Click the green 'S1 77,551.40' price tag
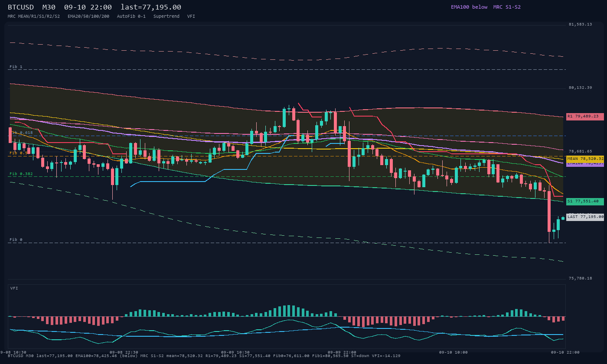Image resolution: width=607 pixels, height=364 pixels. [x=585, y=201]
